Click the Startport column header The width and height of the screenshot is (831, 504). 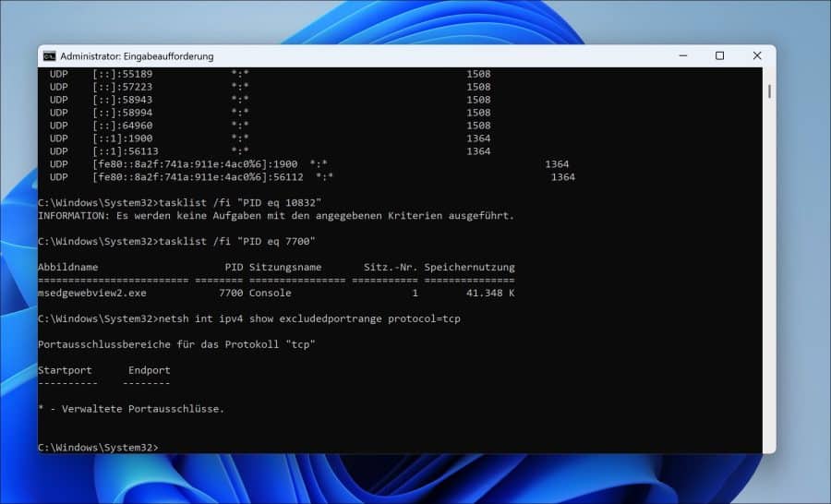coord(66,370)
